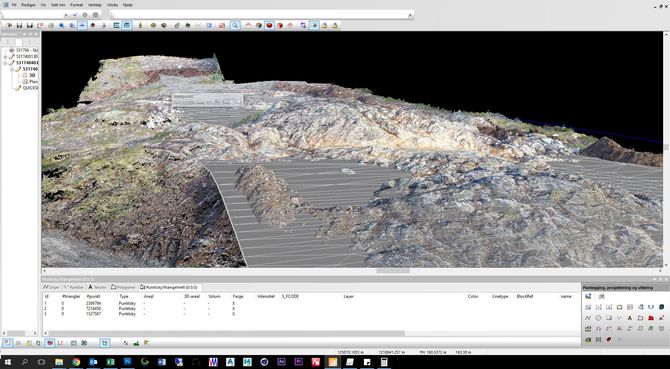The width and height of the screenshot is (670, 369).
Task: Click the open-folder icon in top toolbar
Action: click(9, 26)
